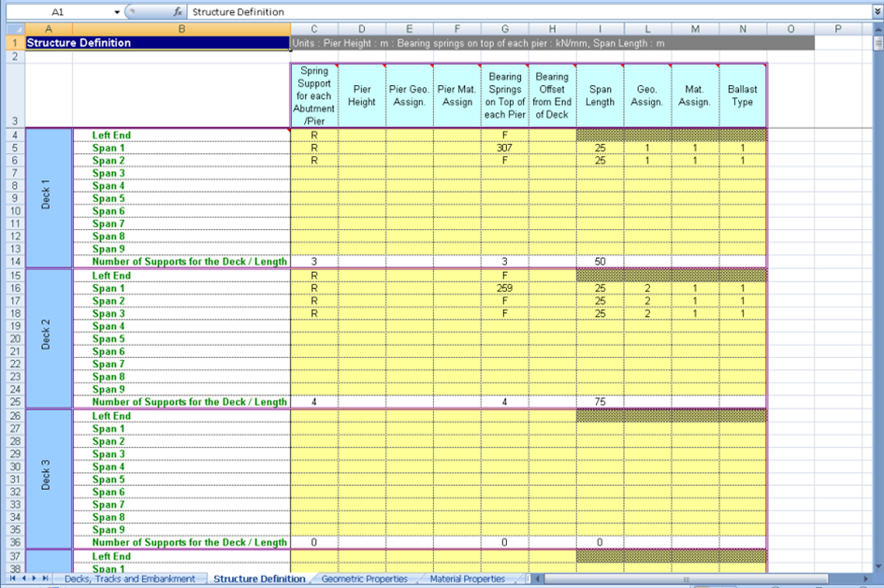Click the Insert Function fx icon
884x588 pixels.
tap(177, 12)
